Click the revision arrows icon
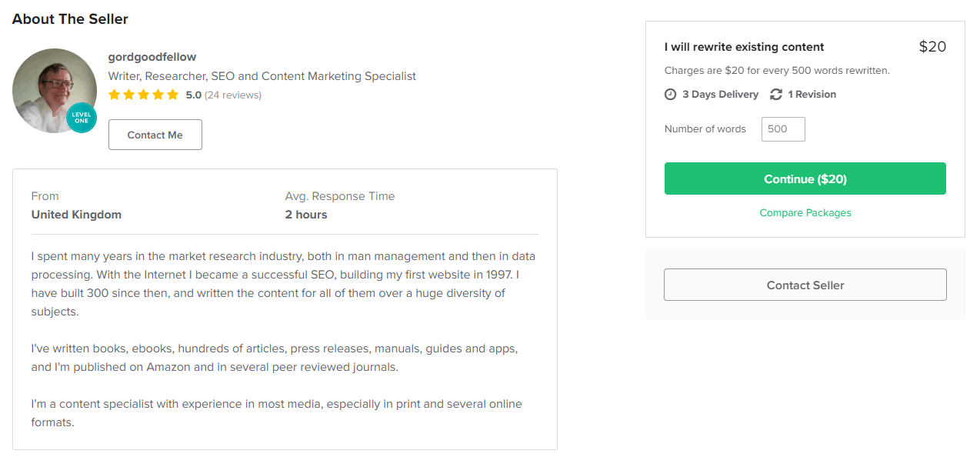Viewport: 980px width, 457px height. (776, 95)
